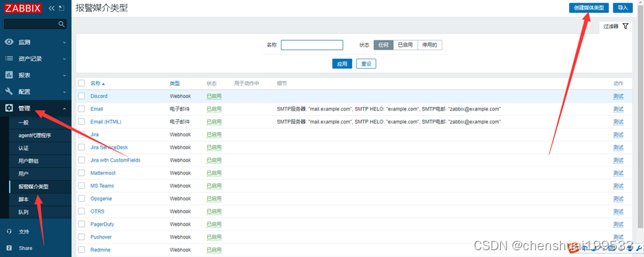The width and height of the screenshot is (644, 257).
Task: Check the Jira ServiceDesk row checkbox
Action: (81, 147)
